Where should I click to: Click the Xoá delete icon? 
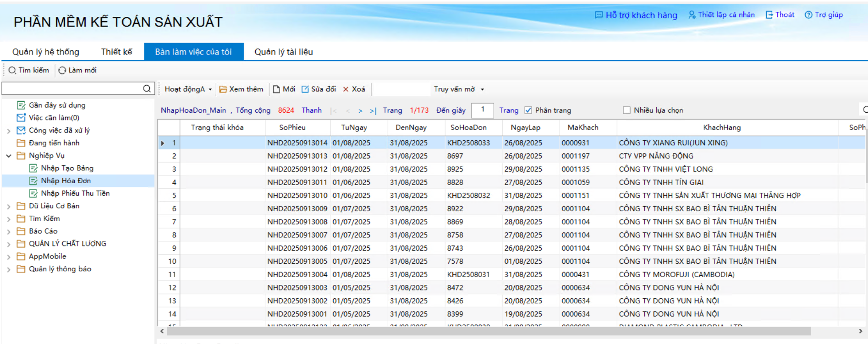[x=346, y=89]
